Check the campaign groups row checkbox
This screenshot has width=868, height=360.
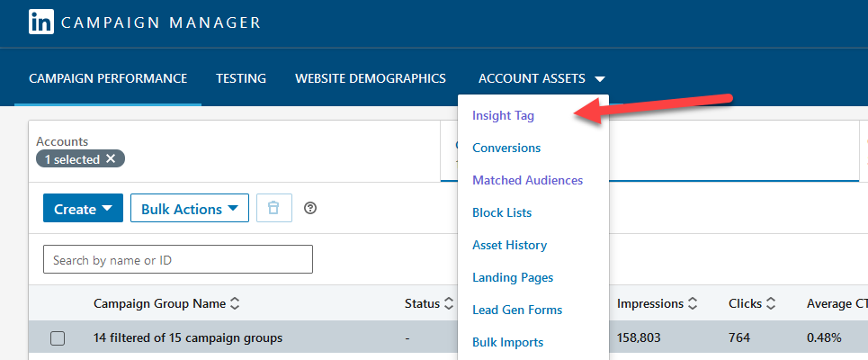point(58,338)
